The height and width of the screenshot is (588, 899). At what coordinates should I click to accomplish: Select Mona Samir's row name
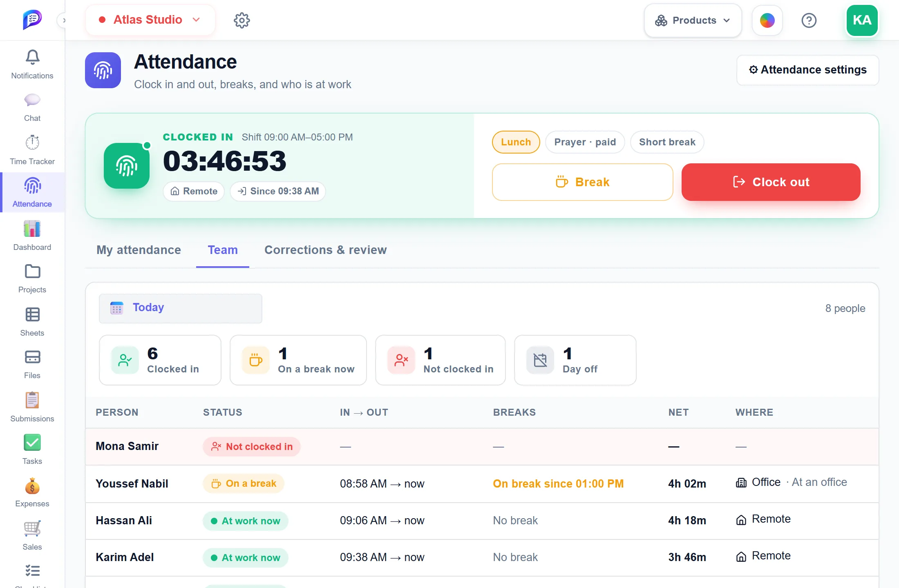[127, 446]
